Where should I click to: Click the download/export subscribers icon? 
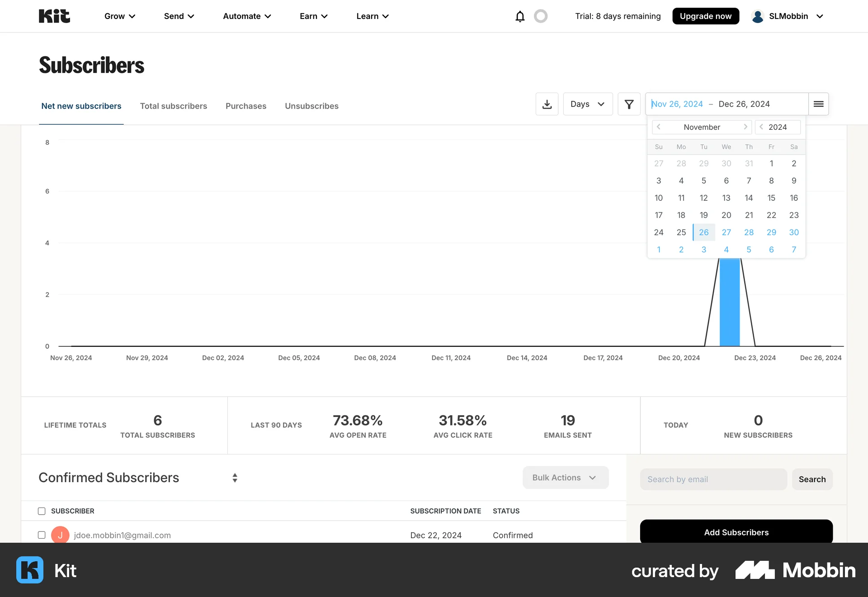point(547,104)
